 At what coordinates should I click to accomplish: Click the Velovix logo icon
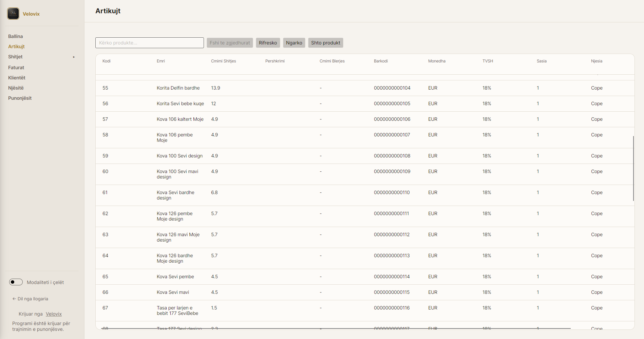13,14
